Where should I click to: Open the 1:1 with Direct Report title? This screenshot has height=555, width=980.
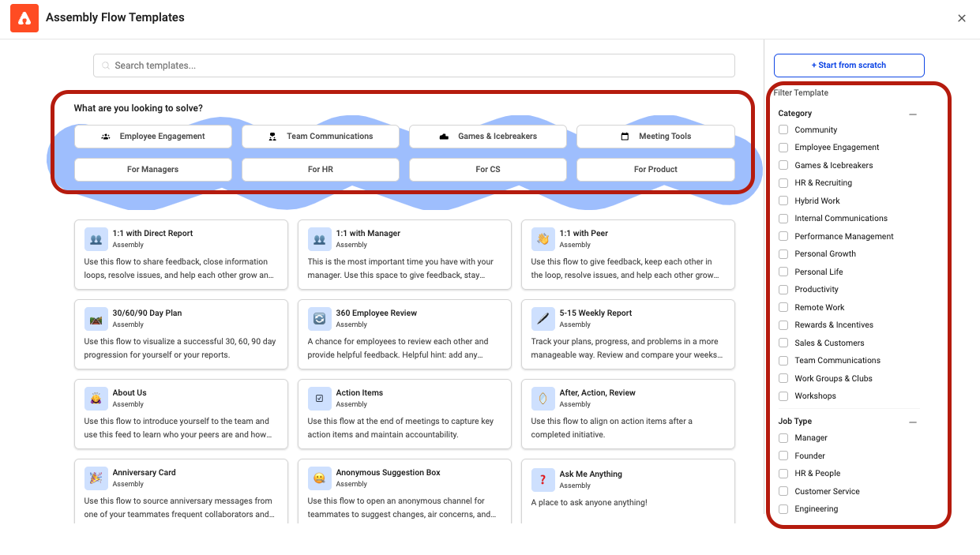coord(152,234)
